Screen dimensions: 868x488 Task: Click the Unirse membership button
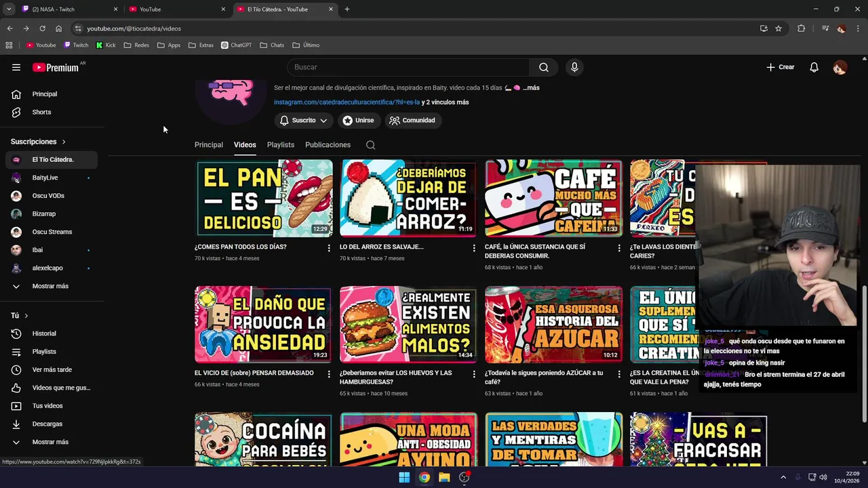(358, 121)
